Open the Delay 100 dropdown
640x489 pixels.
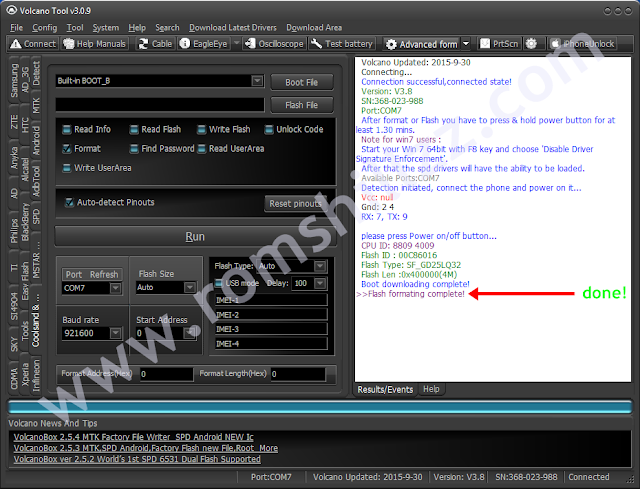320,283
